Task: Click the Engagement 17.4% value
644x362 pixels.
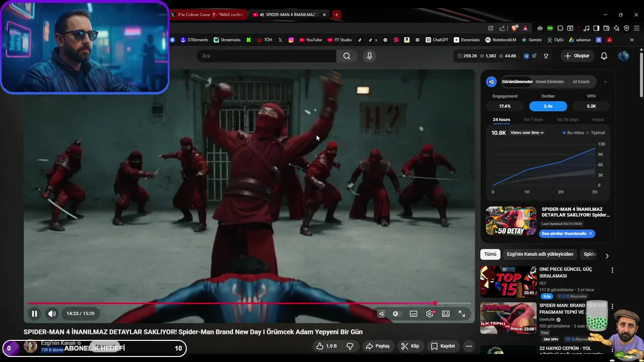Action: click(505, 106)
